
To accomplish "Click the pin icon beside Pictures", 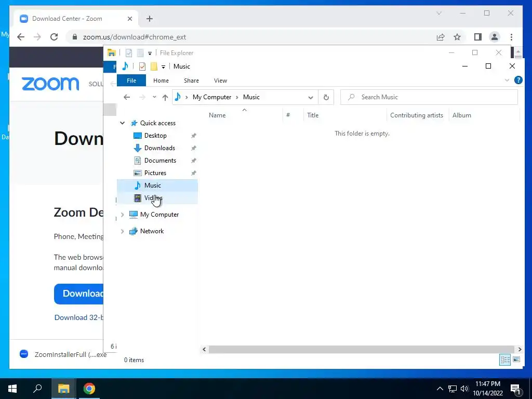I will 193,173.
